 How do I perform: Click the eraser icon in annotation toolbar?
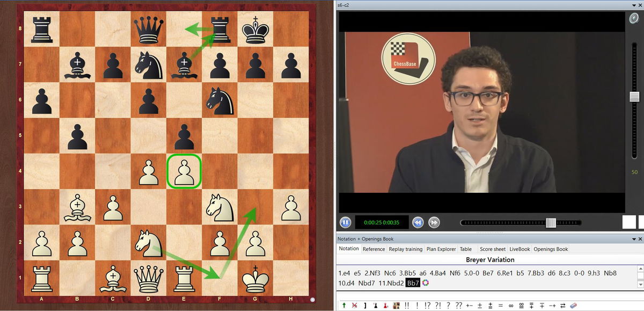[x=573, y=306]
